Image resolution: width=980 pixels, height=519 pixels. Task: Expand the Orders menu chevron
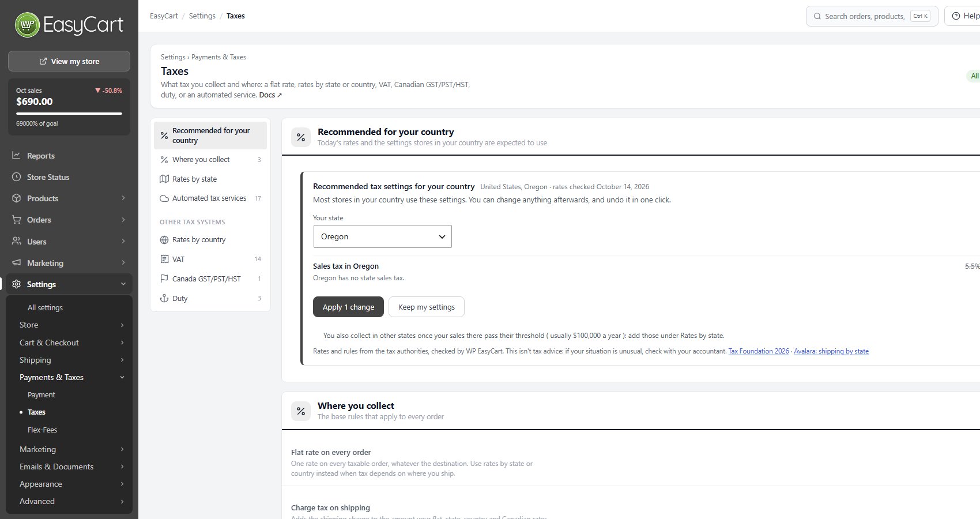(123, 220)
